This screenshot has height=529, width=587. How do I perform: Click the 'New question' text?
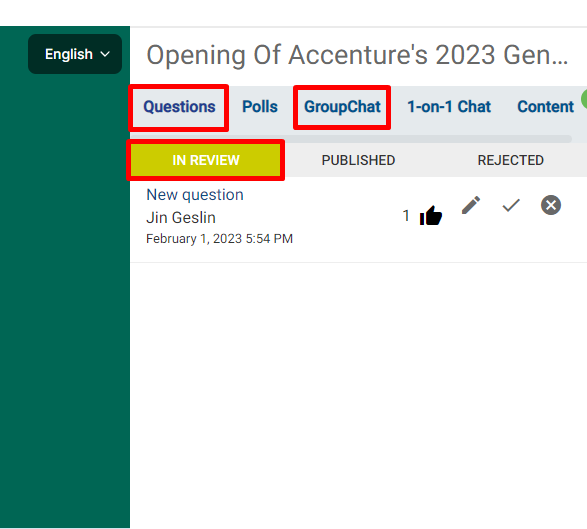click(x=195, y=195)
